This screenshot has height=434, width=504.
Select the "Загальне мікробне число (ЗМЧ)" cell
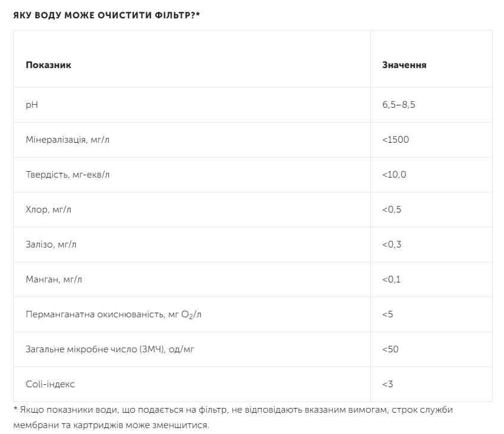tap(110, 349)
